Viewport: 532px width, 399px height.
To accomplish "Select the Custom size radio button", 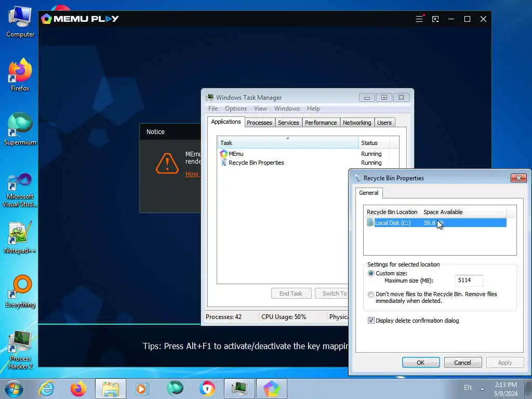I will tap(371, 273).
